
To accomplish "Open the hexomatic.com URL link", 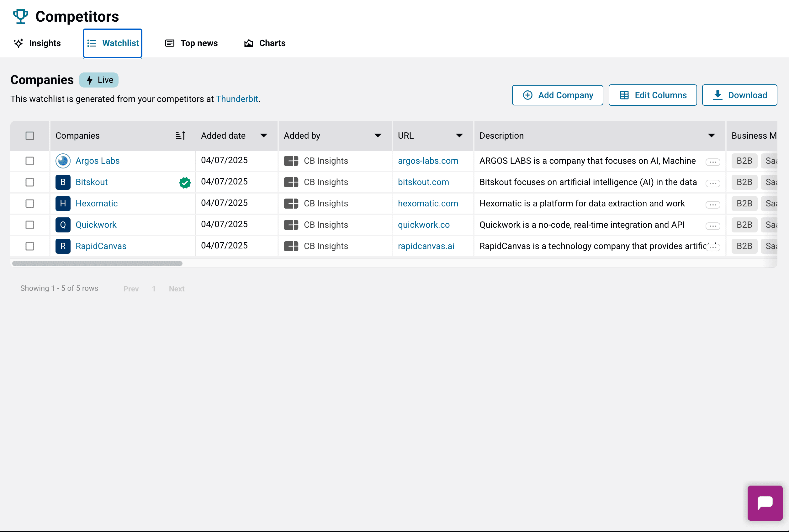I will point(428,204).
